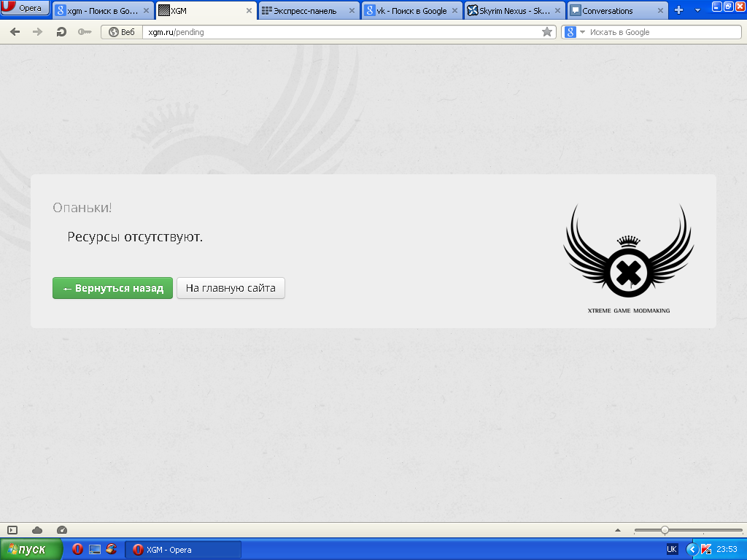Image resolution: width=747 pixels, height=560 pixels.
Task: Switch to the Conversations tab
Action: point(617,10)
